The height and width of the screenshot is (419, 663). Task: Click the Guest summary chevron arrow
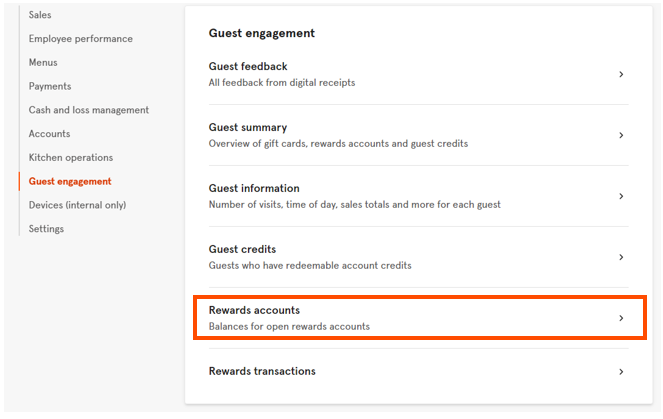tap(621, 135)
